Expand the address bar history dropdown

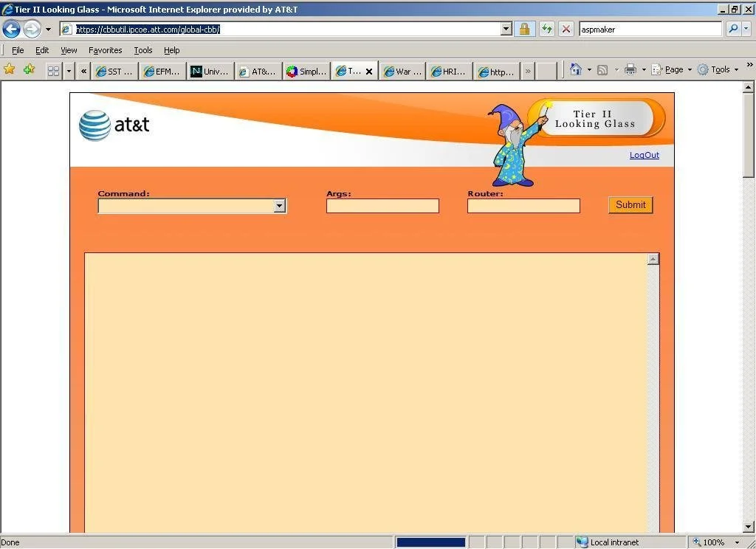(x=506, y=30)
